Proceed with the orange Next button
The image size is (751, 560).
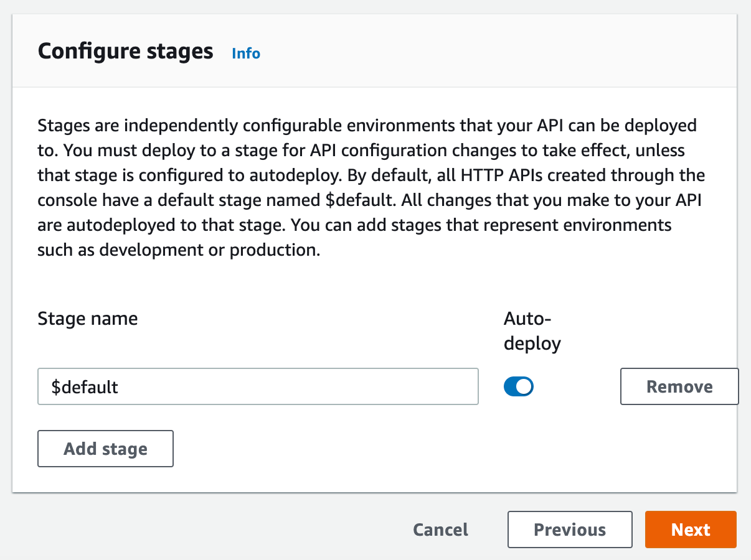[691, 530]
